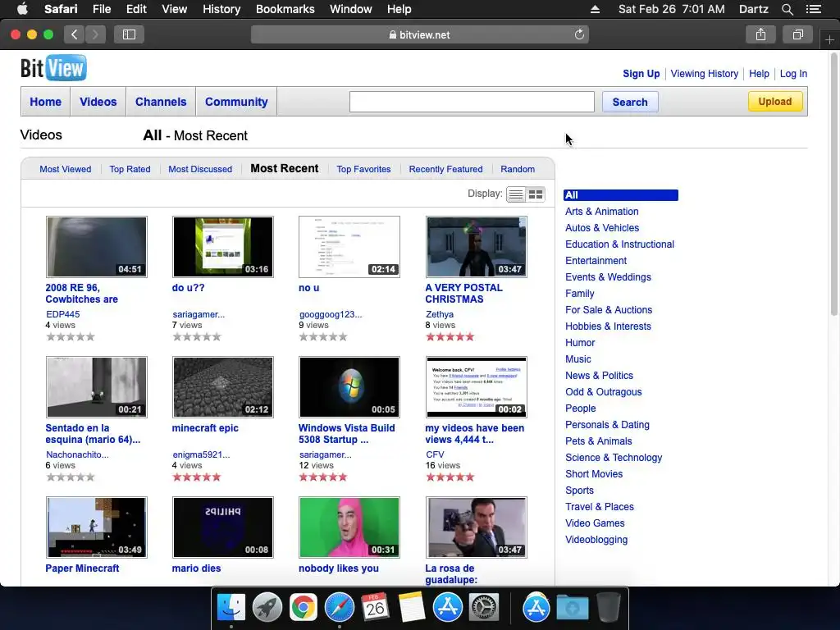
Task: Switch to grid display view icon
Action: [536, 194]
